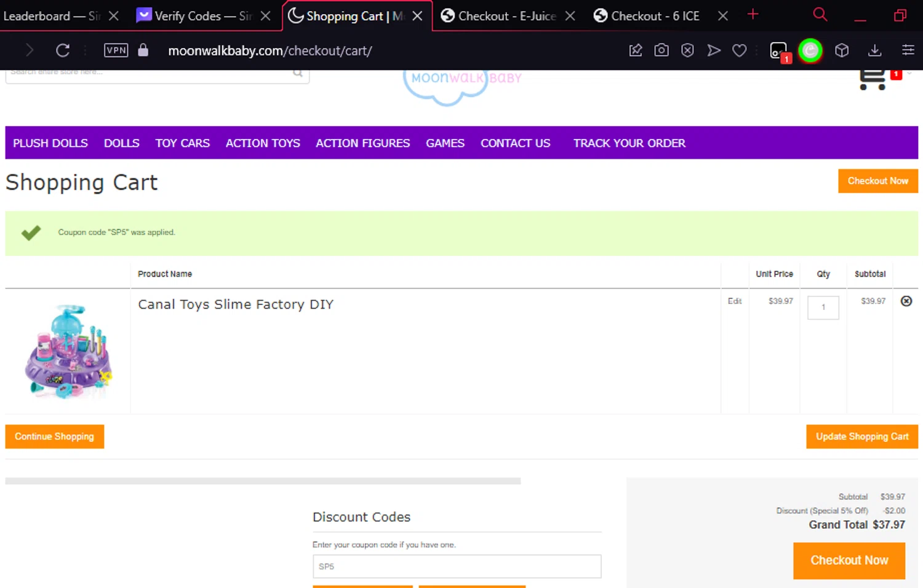Open the easy setup sliders icon
The height and width of the screenshot is (588, 923).
908,50
